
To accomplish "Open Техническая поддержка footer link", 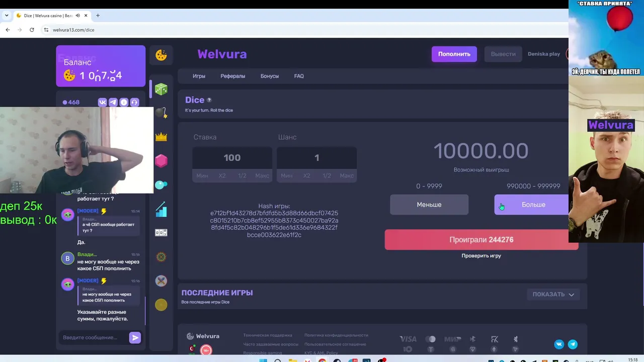I will [268, 335].
